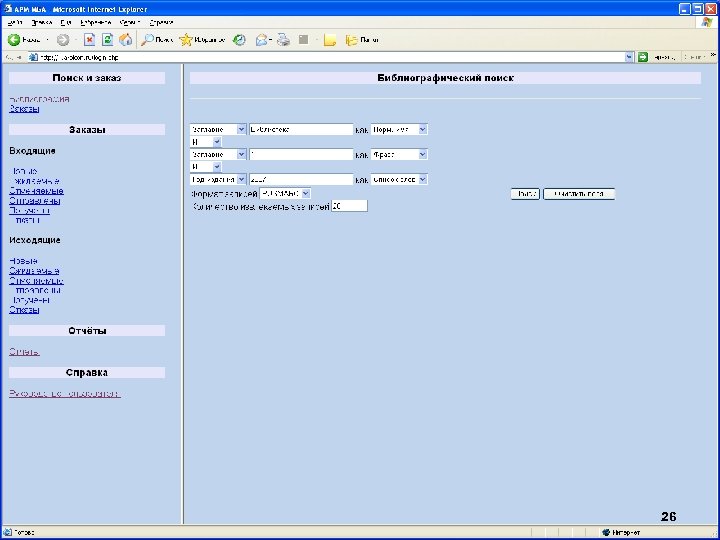Click the page icon in address bar
The height and width of the screenshot is (540, 720).
point(33,57)
